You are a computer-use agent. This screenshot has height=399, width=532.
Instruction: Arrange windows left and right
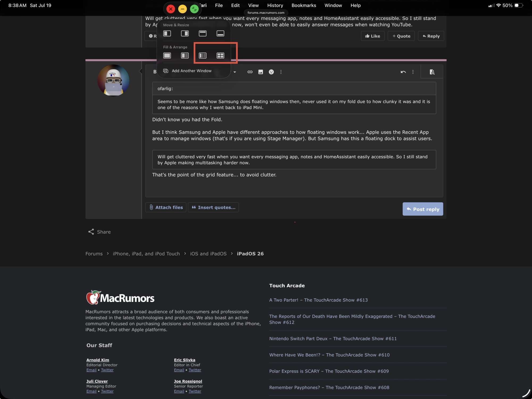click(185, 56)
